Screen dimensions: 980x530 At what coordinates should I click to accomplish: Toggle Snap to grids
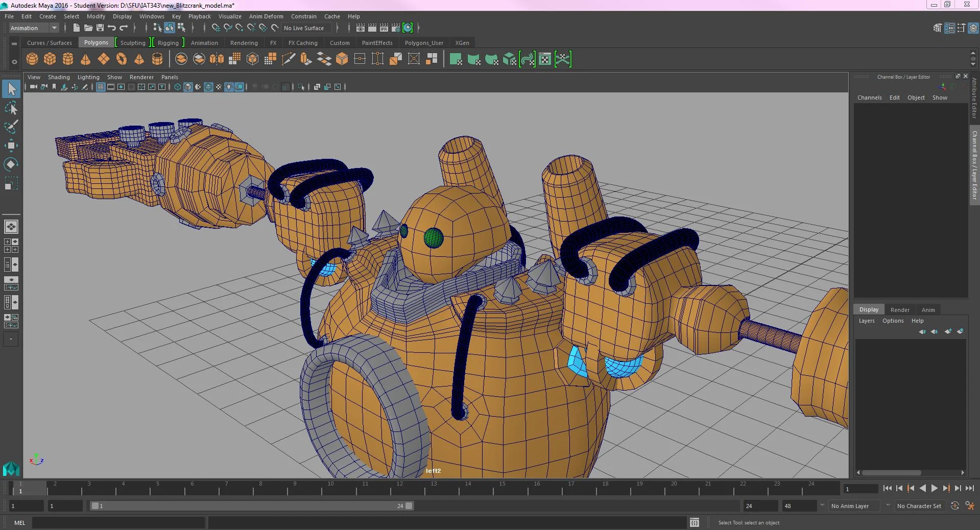pos(216,28)
